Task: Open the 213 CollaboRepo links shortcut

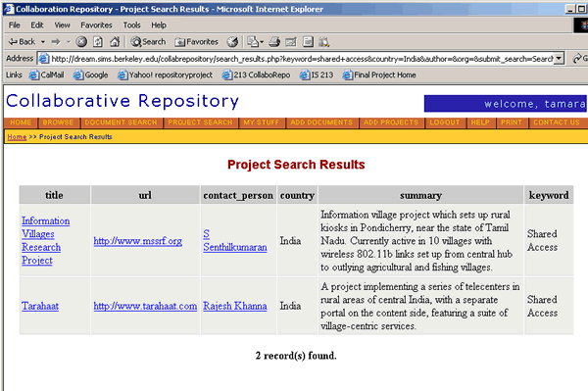Action: (x=257, y=75)
